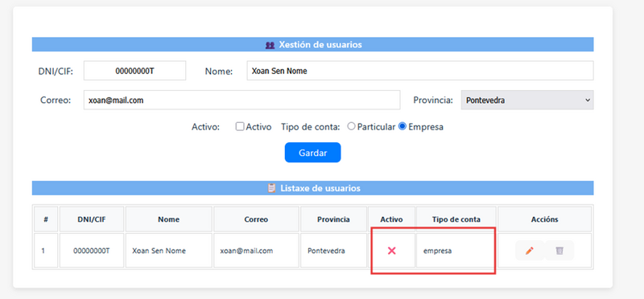This screenshot has width=644, height=299.
Task: Click the table cell Pontevedra
Action: tap(333, 251)
